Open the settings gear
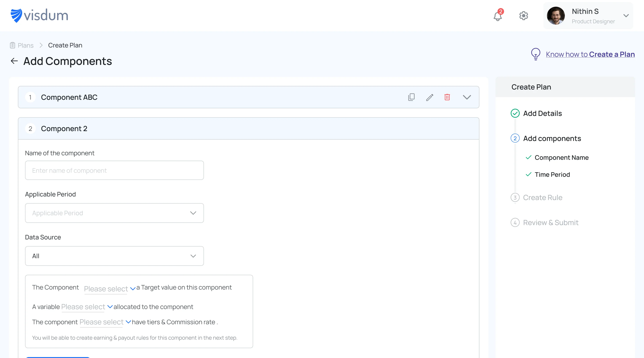This screenshot has width=644, height=358. tap(523, 16)
